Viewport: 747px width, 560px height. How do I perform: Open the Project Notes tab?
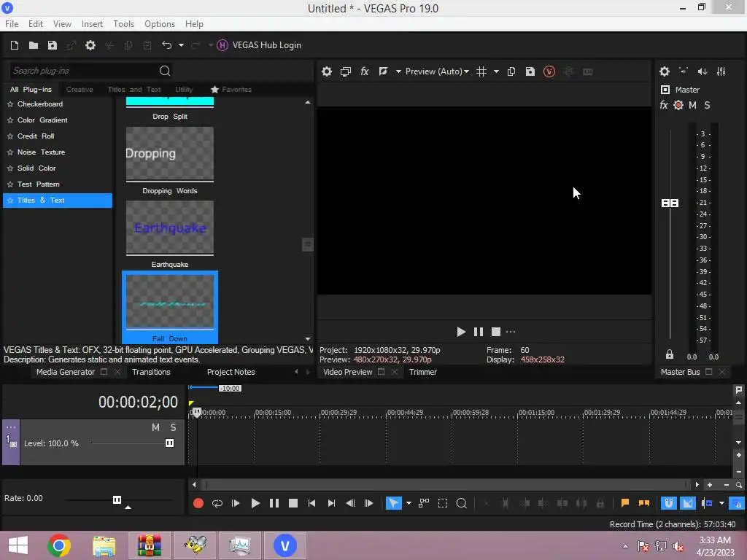[231, 372]
